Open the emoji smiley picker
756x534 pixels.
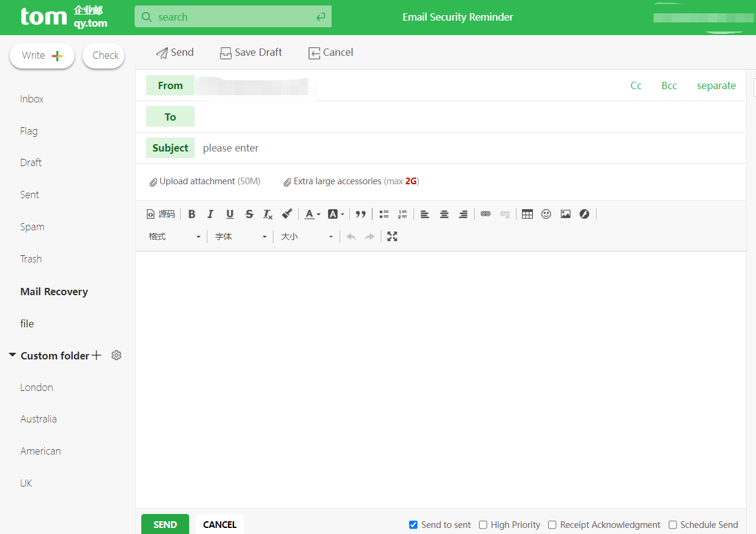[546, 214]
